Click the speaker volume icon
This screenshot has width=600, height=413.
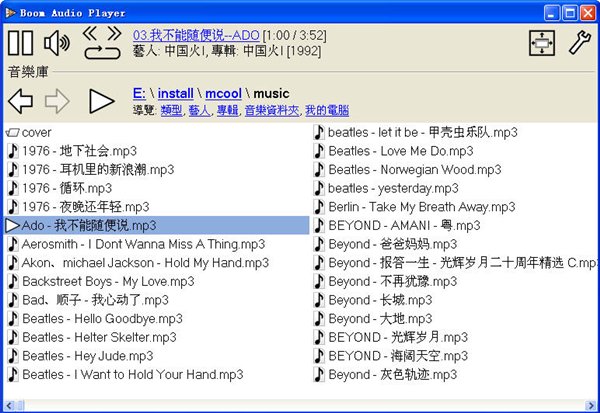[57, 42]
